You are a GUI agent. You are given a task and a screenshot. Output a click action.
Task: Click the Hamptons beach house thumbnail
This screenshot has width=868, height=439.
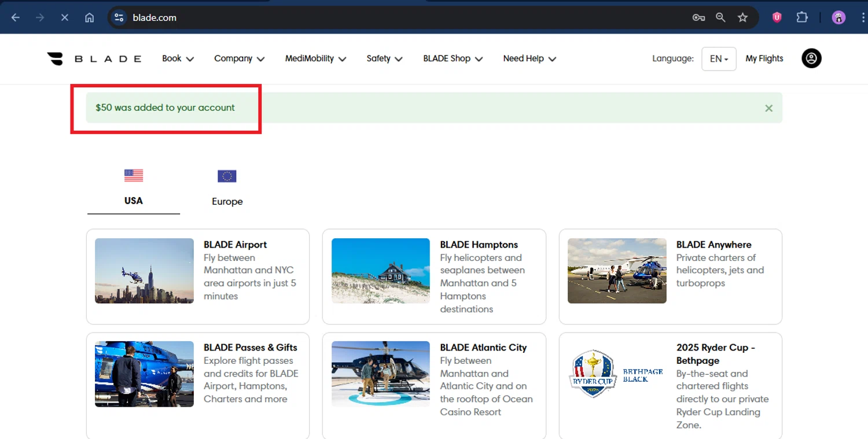381,271
